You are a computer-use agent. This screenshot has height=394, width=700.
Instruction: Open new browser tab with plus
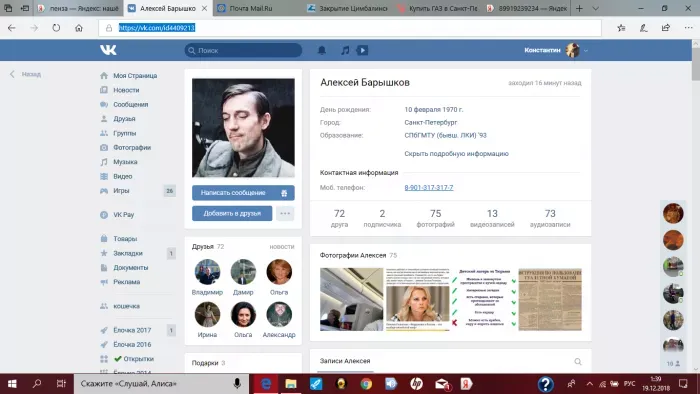coord(579,8)
